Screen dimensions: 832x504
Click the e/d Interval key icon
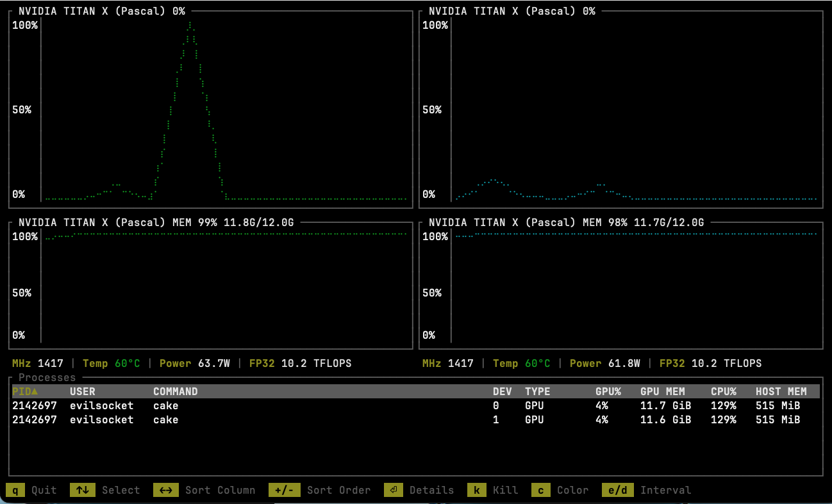tap(617, 490)
